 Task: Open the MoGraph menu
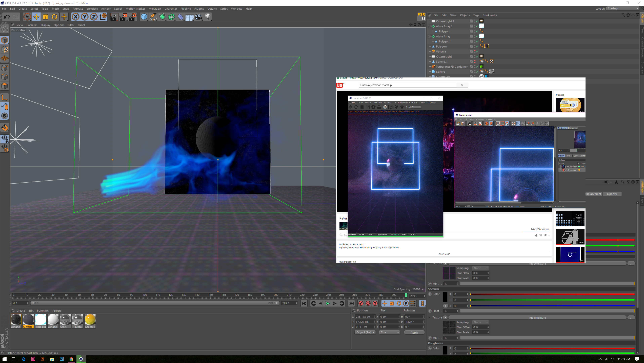click(x=155, y=9)
